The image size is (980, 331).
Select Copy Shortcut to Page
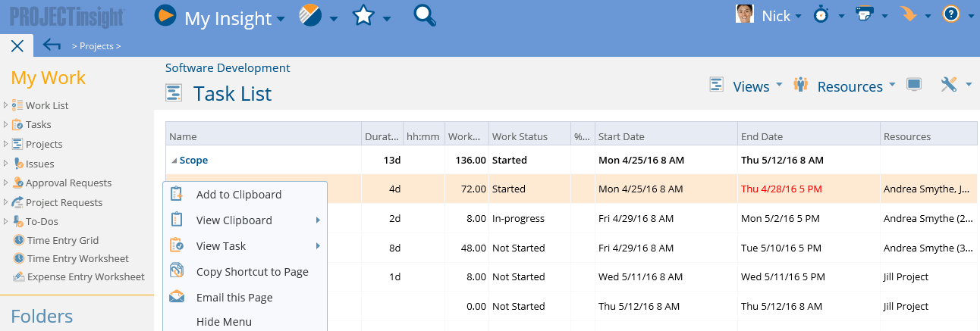(x=253, y=272)
